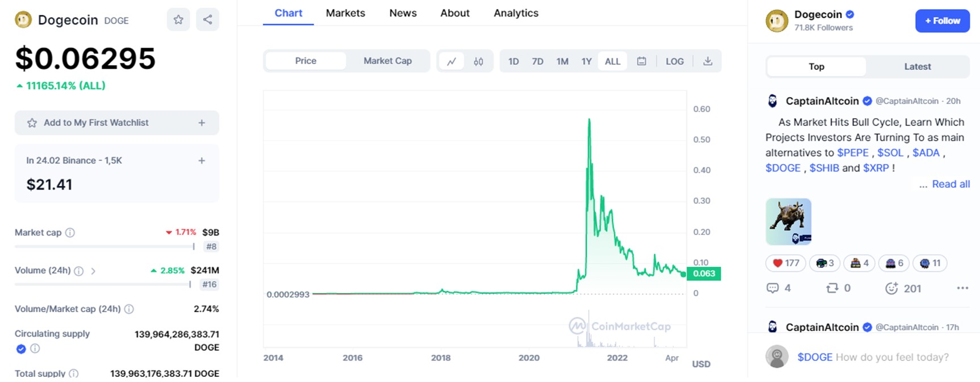Viewport: 980px width, 382px height.
Task: Click the Market cap info icon
Action: pyautogui.click(x=70, y=233)
